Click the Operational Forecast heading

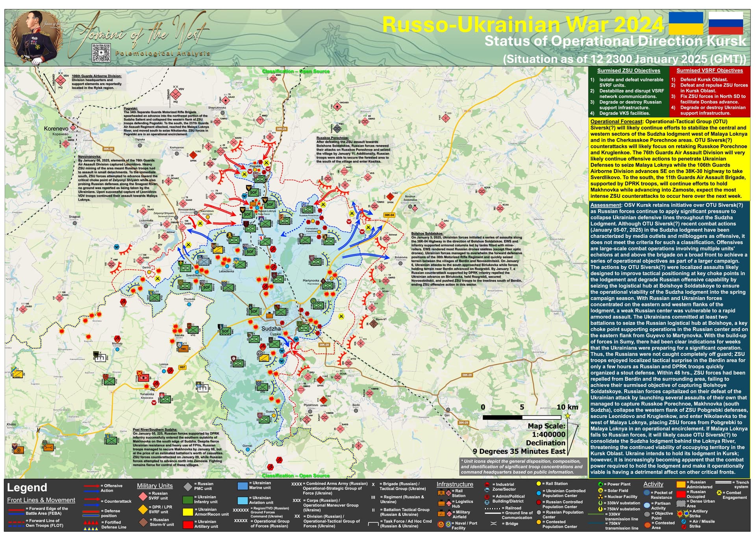click(x=617, y=122)
